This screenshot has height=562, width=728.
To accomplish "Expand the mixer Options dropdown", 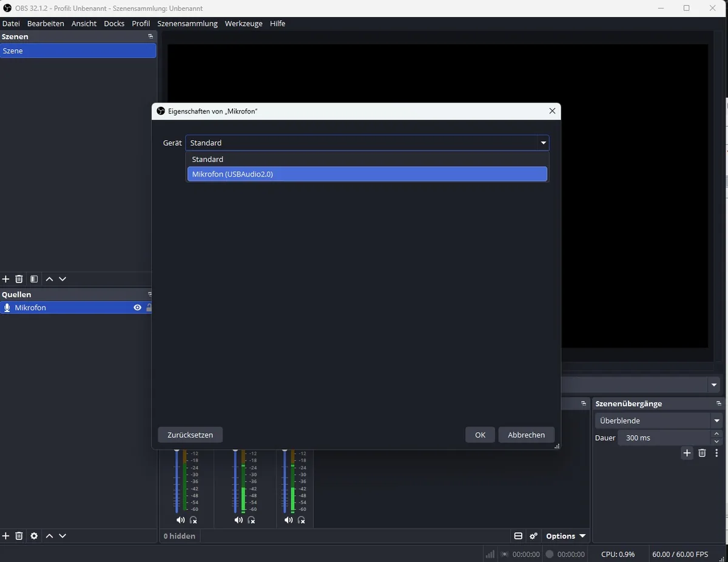I will 565,536.
